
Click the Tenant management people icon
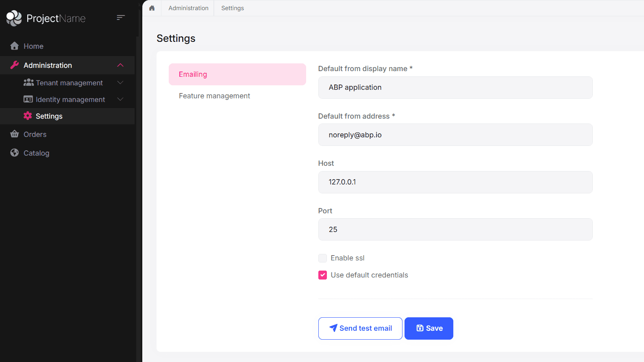click(28, 82)
